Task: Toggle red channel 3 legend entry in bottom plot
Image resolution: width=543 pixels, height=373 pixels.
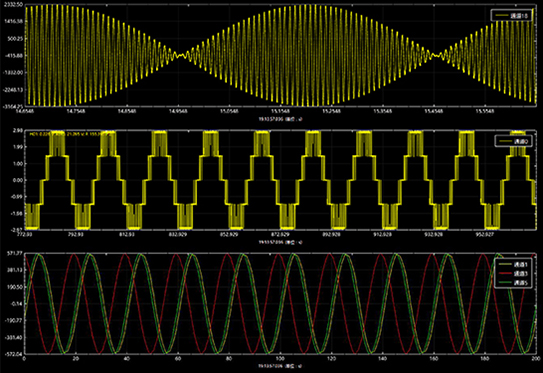Action: (512, 274)
